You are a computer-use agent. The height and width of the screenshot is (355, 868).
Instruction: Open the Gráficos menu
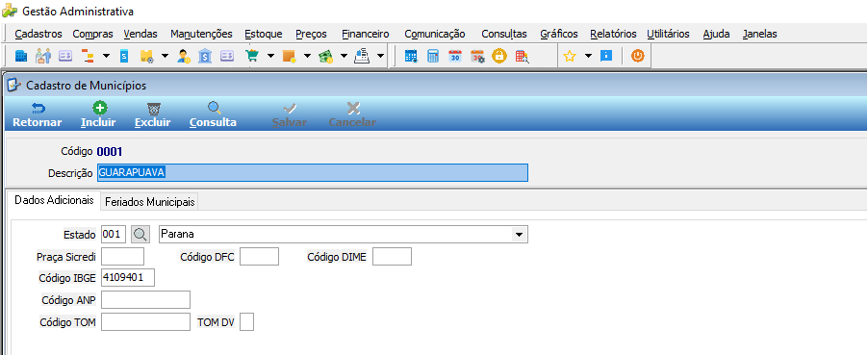tap(559, 34)
